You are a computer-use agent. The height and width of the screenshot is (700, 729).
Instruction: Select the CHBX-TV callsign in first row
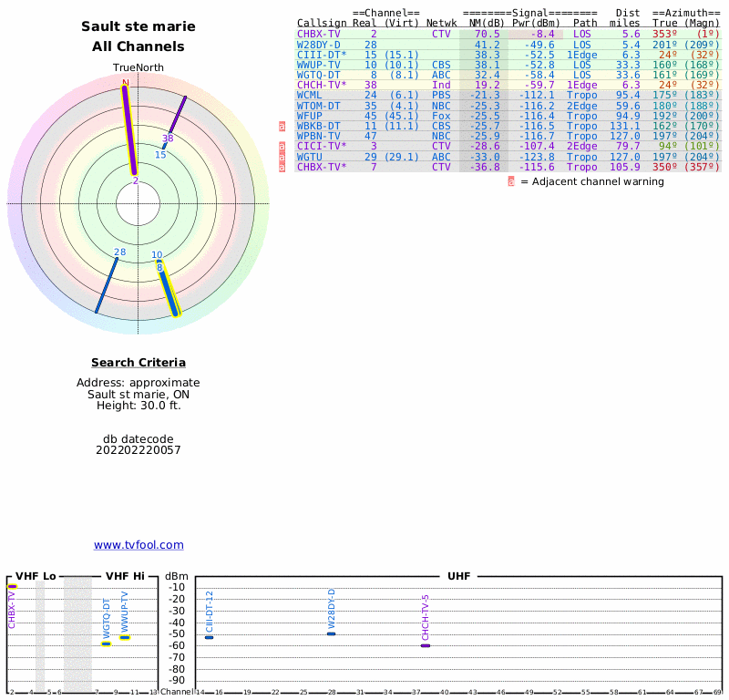click(319, 34)
